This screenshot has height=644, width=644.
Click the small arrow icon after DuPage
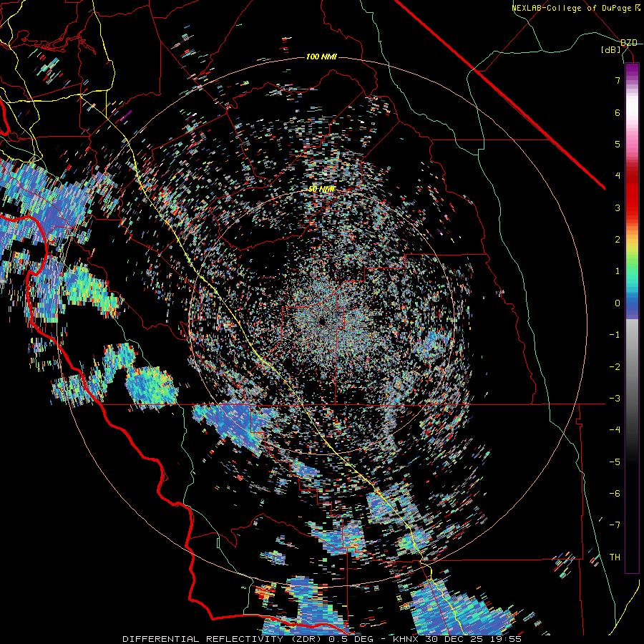click(x=638, y=8)
